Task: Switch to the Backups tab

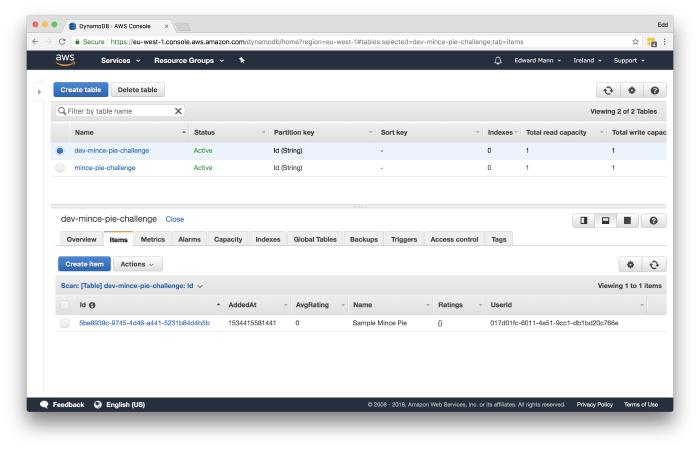Action: point(364,239)
